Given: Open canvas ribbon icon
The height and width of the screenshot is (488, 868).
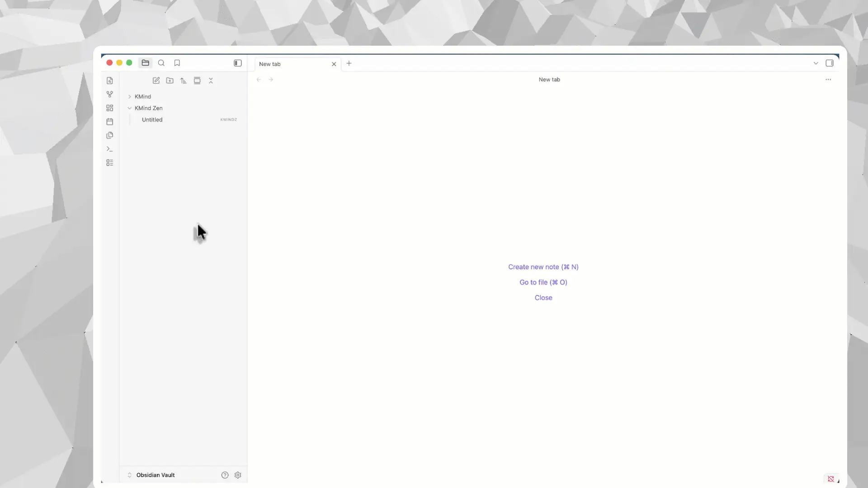Looking at the screenshot, I should (110, 108).
